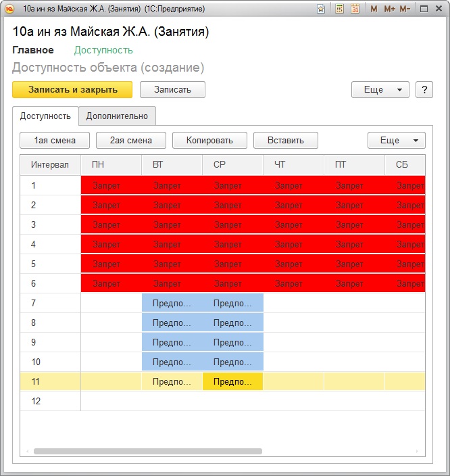Select highlighted Предпо... cell in row 11 СР
The height and width of the screenshot is (476, 450).
(232, 381)
